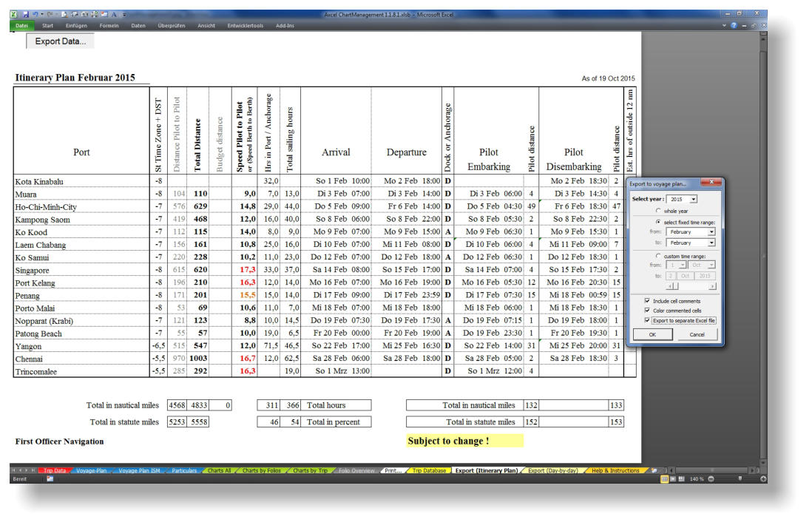Click the Excel logo icon in title bar
The width and height of the screenshot is (812, 528).
pyautogui.click(x=14, y=15)
